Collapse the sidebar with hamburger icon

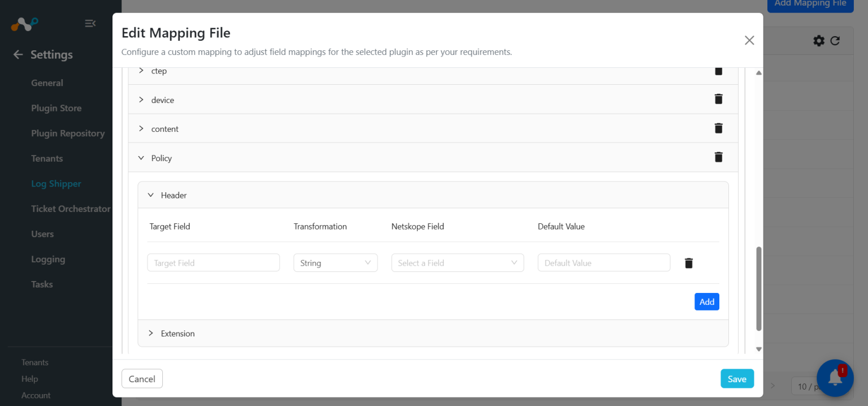coord(90,23)
